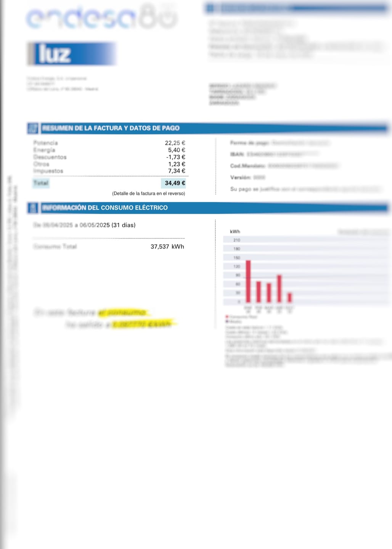Click the tallest red bar in chart
The height and width of the screenshot is (549, 392).
[248, 282]
